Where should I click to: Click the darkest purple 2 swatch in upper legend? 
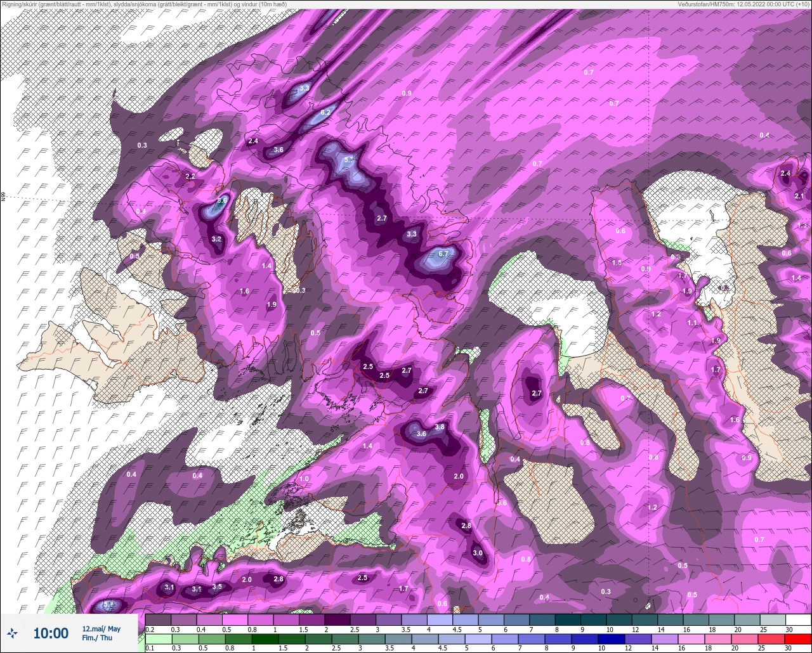click(337, 619)
